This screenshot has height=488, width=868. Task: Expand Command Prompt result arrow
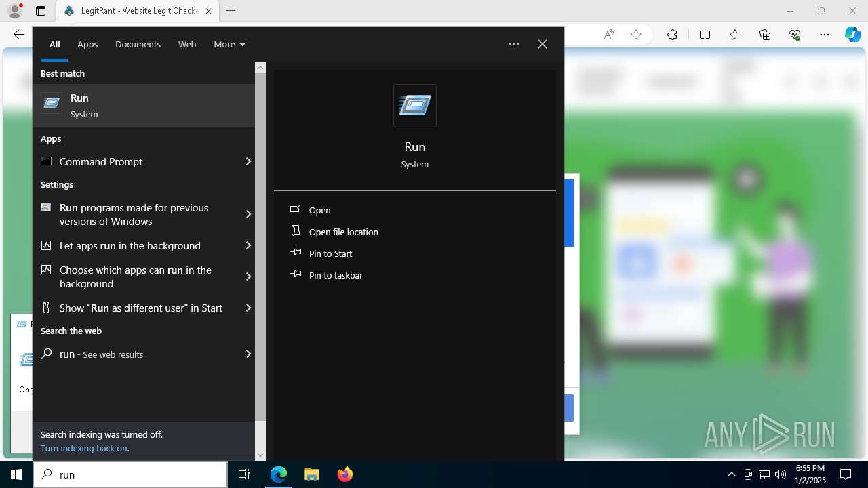(x=248, y=161)
